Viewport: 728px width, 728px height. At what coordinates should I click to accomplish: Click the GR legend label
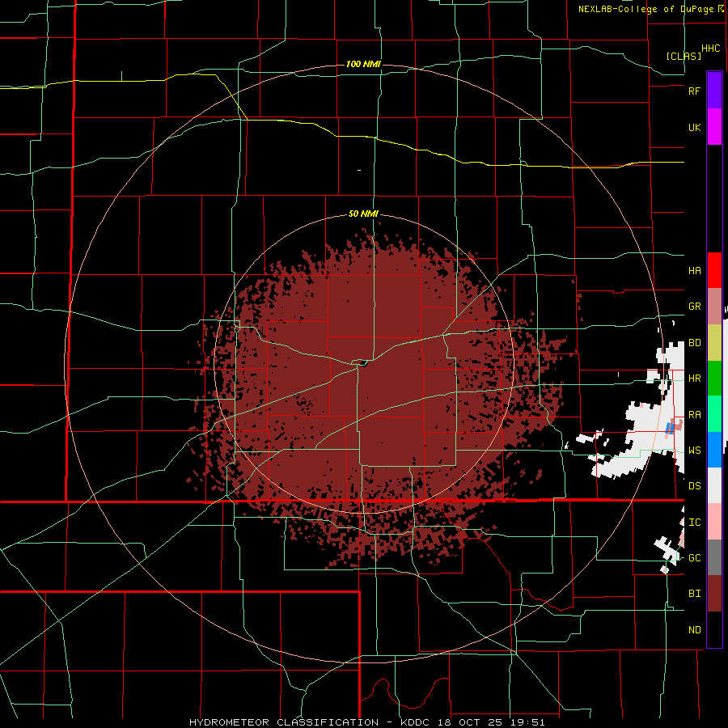[694, 307]
